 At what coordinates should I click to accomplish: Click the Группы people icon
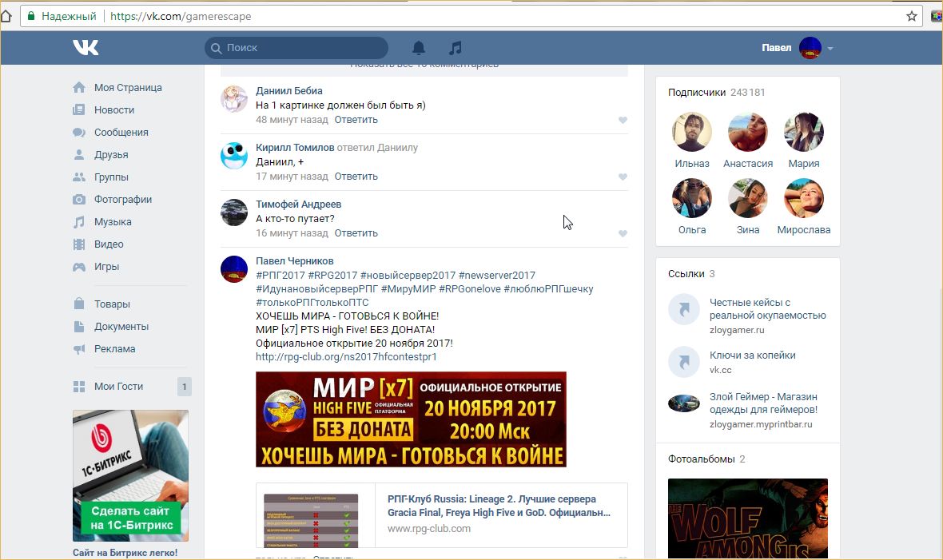pyautogui.click(x=79, y=177)
